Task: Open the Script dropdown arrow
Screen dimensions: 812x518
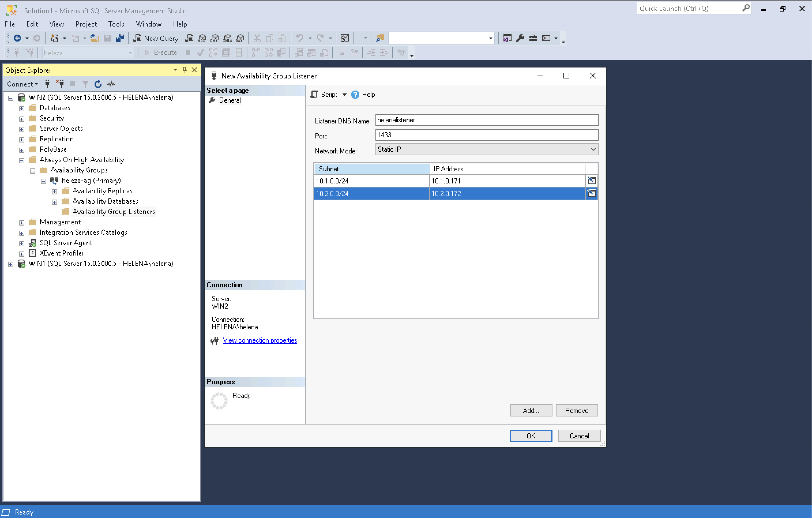Action: [x=344, y=95]
